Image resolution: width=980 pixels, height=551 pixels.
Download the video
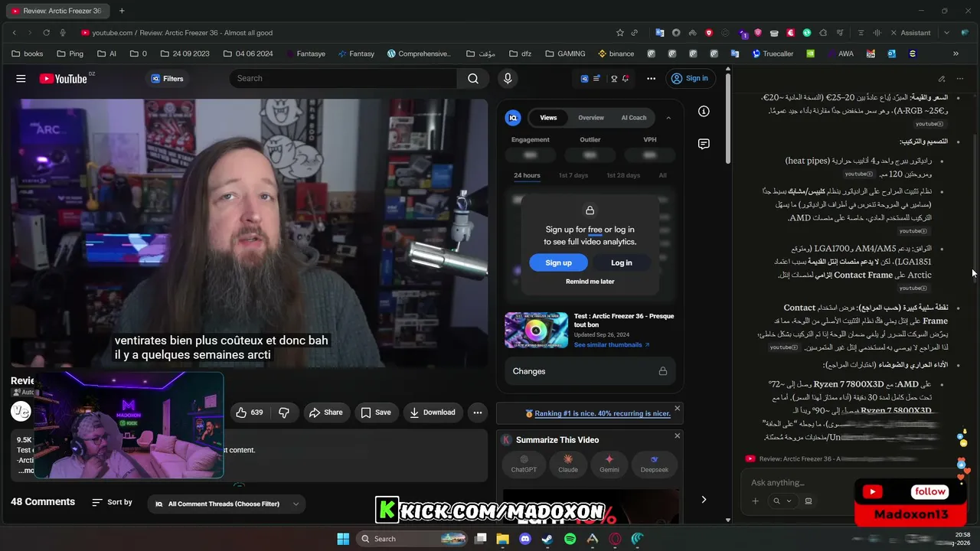[x=433, y=412]
